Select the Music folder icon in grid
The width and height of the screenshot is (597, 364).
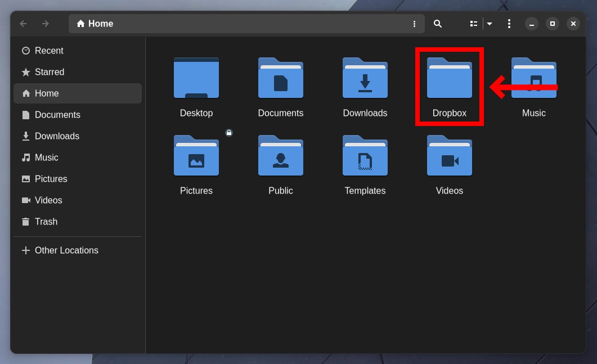[x=534, y=78]
